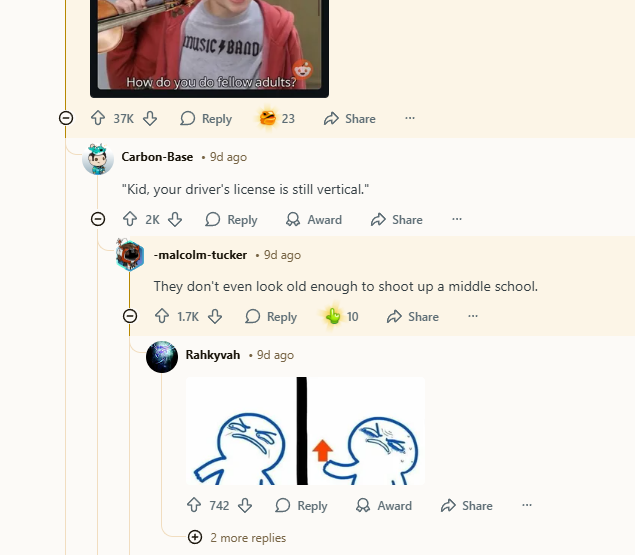The image size is (635, 555).
Task: Open the meme image in Rahkyvah's comment
Action: (305, 430)
